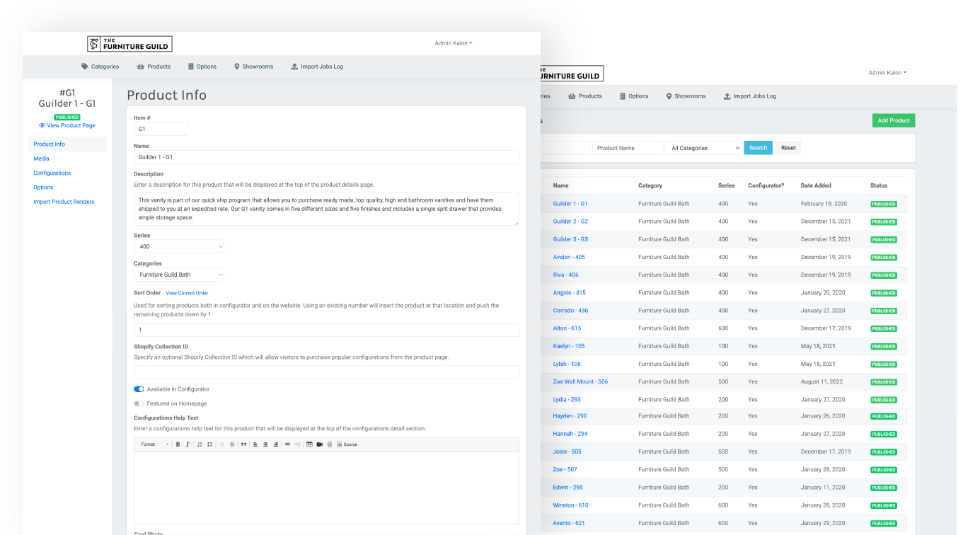Go to Options in front window nav

pyautogui.click(x=202, y=67)
